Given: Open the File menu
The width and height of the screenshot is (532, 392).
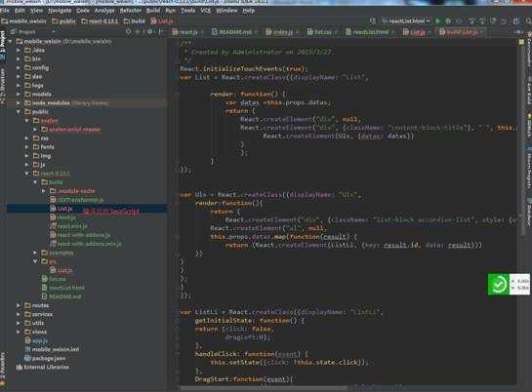Looking at the screenshot, I should coord(5,11).
